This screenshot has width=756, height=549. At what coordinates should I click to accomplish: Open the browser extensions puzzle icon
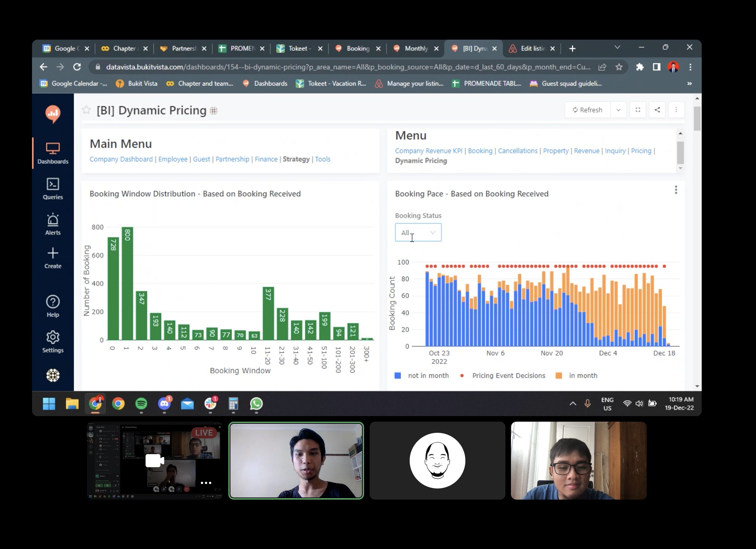[640, 67]
